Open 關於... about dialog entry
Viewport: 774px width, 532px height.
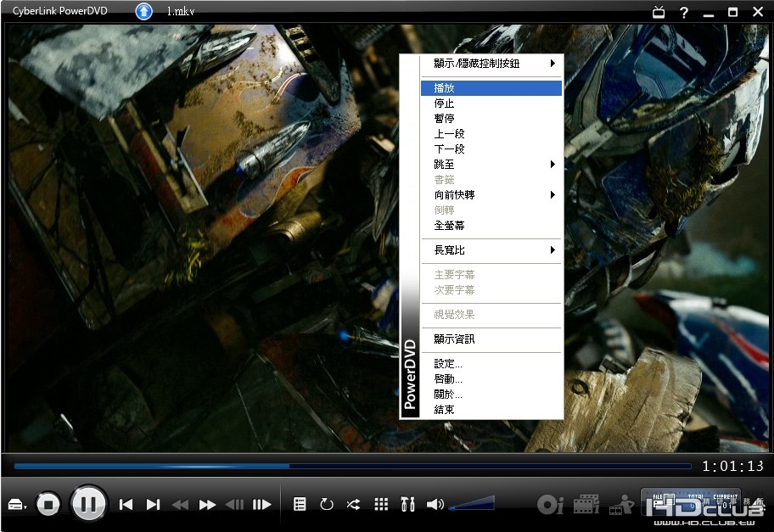click(491, 395)
